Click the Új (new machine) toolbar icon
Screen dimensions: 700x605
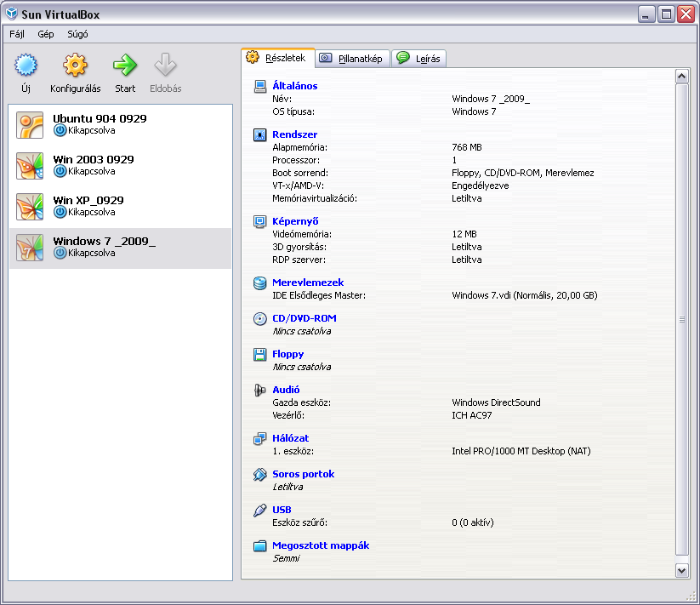point(26,65)
